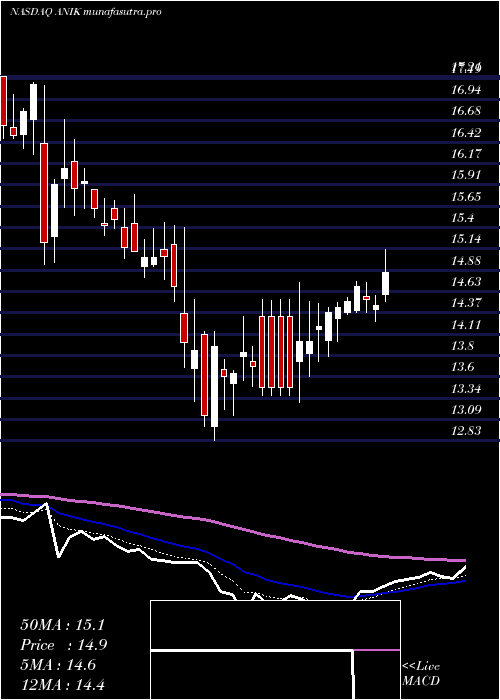Screen dimensions: 500x700
Task: Click the 15.14 price axis label
Action: tap(466, 239)
